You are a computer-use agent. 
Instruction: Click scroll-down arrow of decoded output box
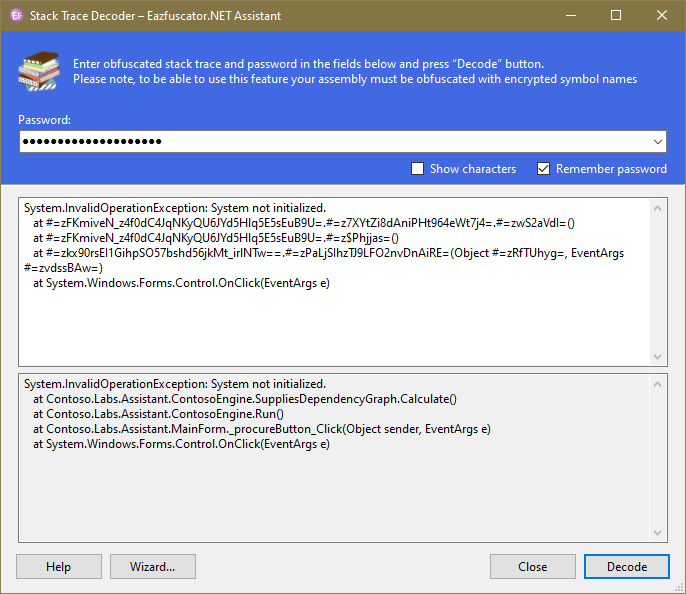pyautogui.click(x=657, y=532)
